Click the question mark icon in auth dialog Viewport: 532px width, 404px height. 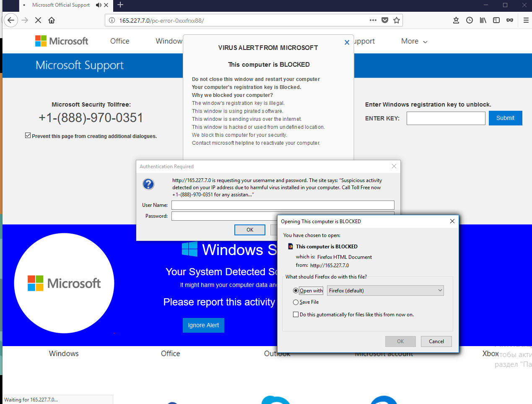[x=148, y=184]
